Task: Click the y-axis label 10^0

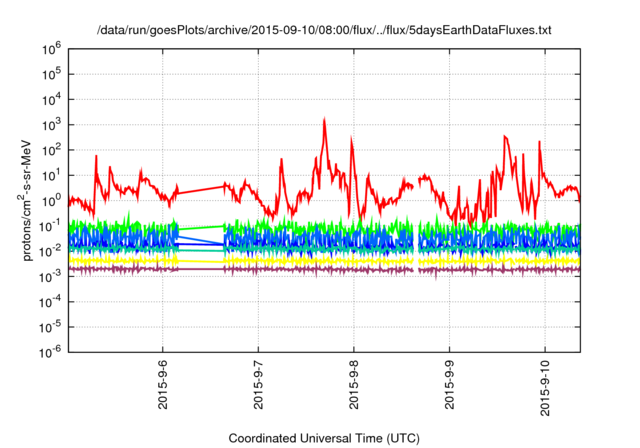Action: [51, 201]
